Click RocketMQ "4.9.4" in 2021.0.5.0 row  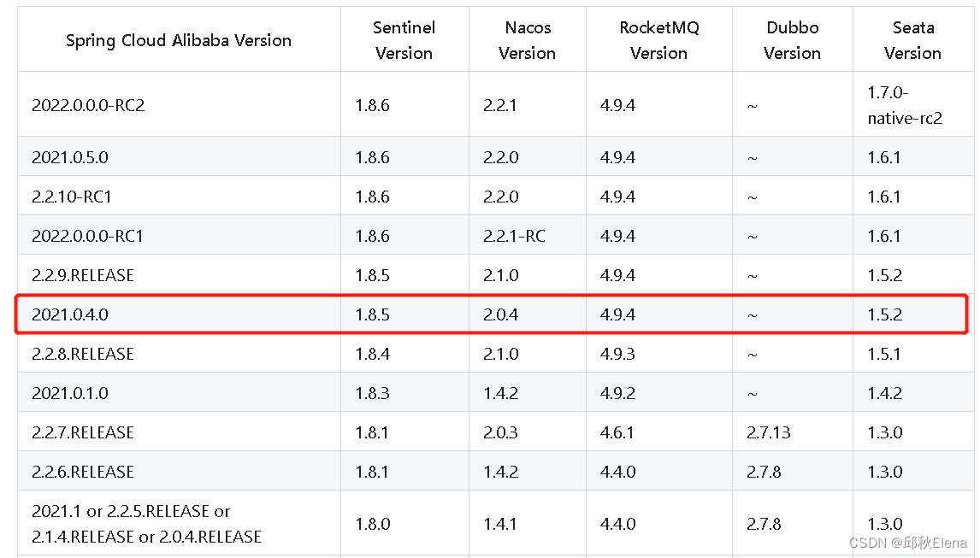[617, 157]
